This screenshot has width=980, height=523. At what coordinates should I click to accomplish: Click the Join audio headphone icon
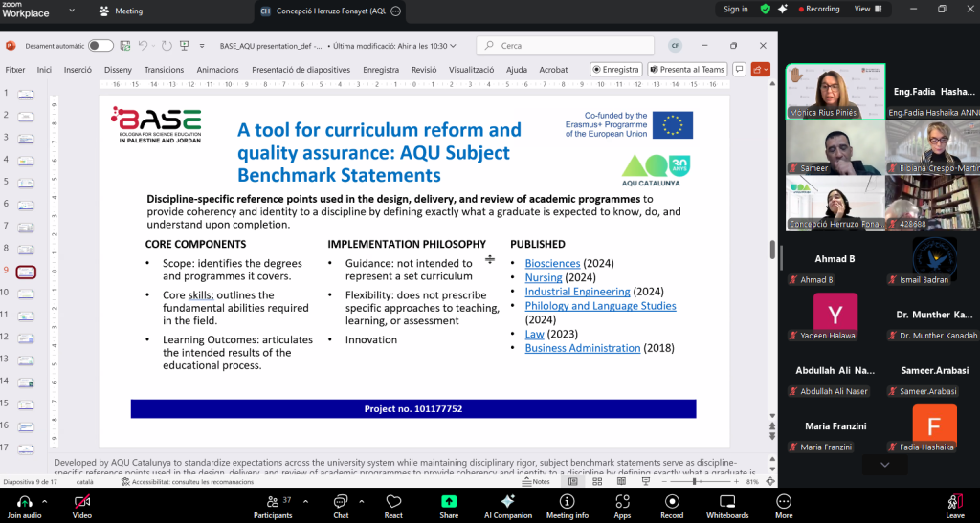[x=24, y=501]
